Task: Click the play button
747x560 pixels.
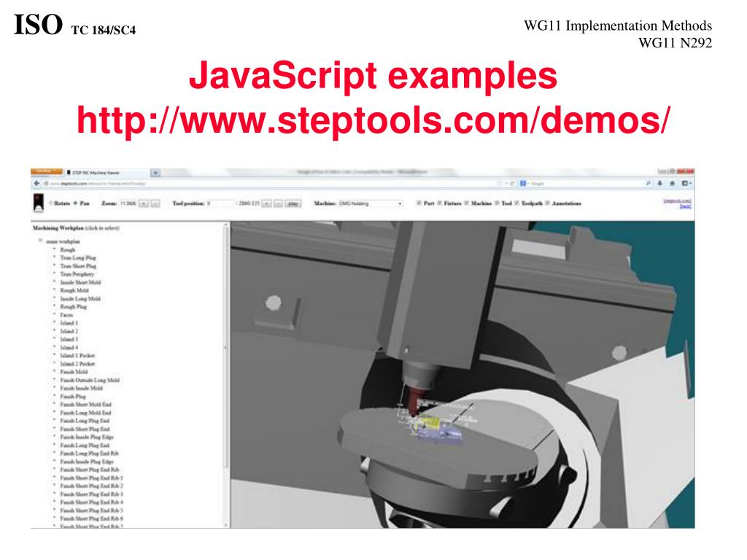Action: [x=293, y=203]
